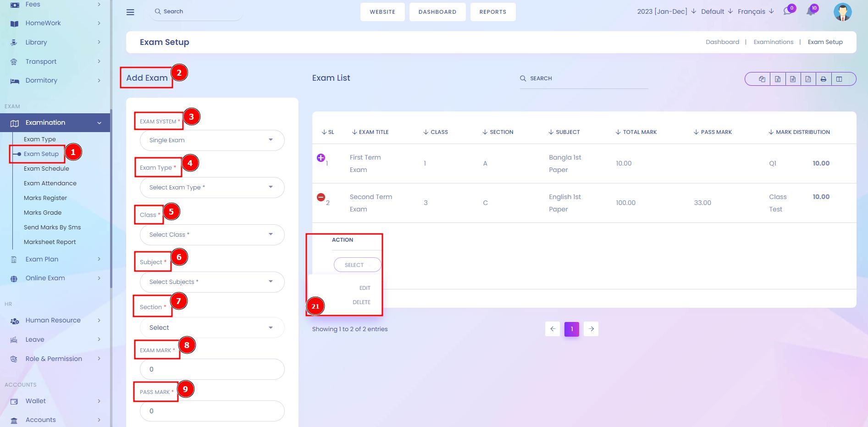
Task: Open the Default style dropdown
Action: pos(717,11)
